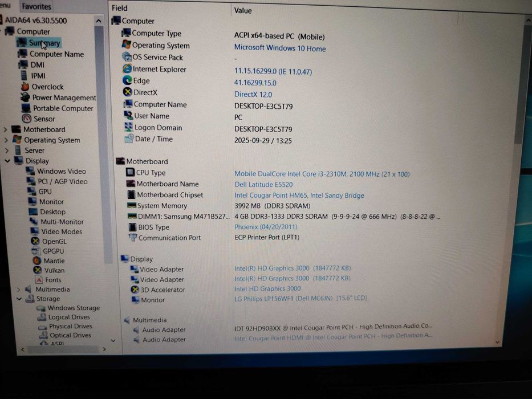Select the Portable Computer icon

26,108
